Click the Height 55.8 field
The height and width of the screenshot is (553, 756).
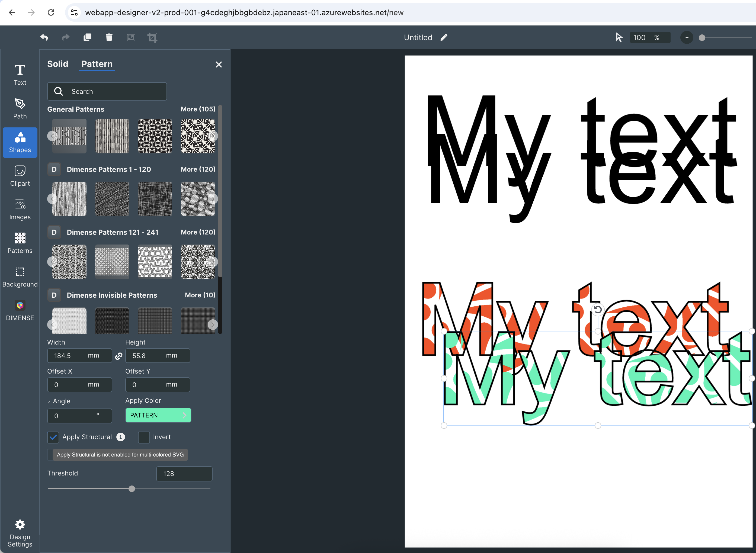(157, 355)
